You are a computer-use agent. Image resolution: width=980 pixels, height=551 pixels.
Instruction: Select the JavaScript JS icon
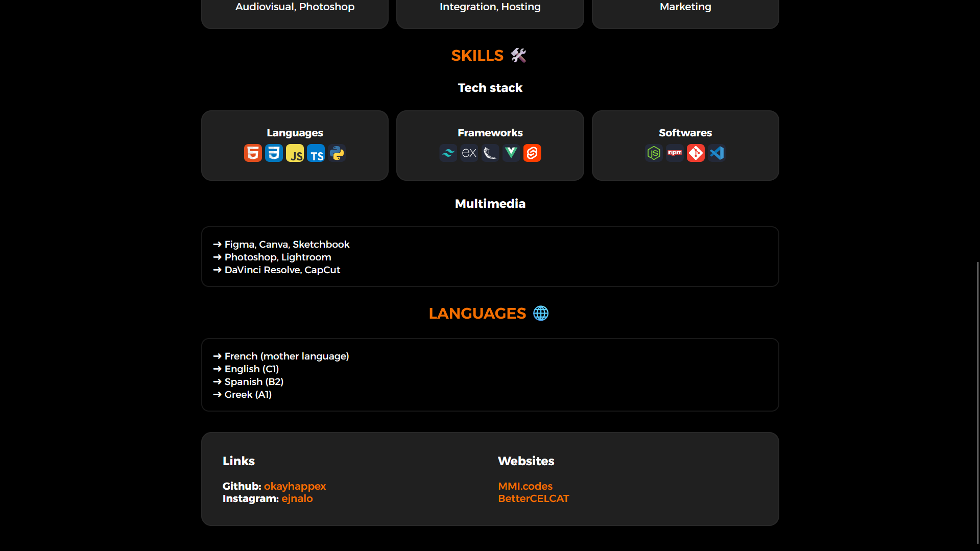(x=295, y=153)
